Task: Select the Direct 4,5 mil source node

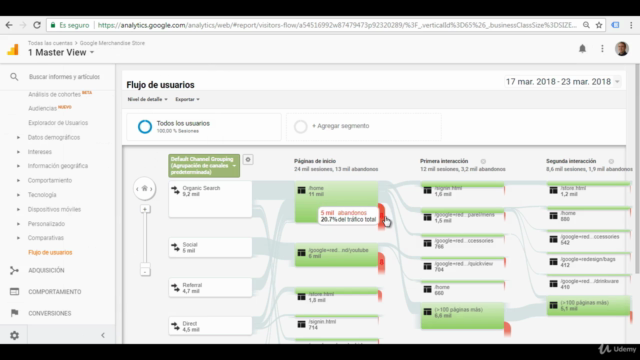Action: (210, 326)
